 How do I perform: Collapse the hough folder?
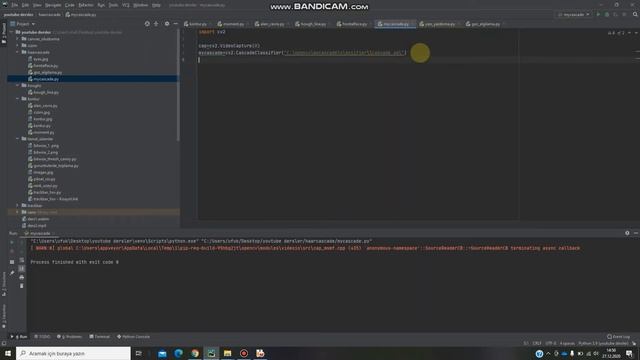click(18, 86)
